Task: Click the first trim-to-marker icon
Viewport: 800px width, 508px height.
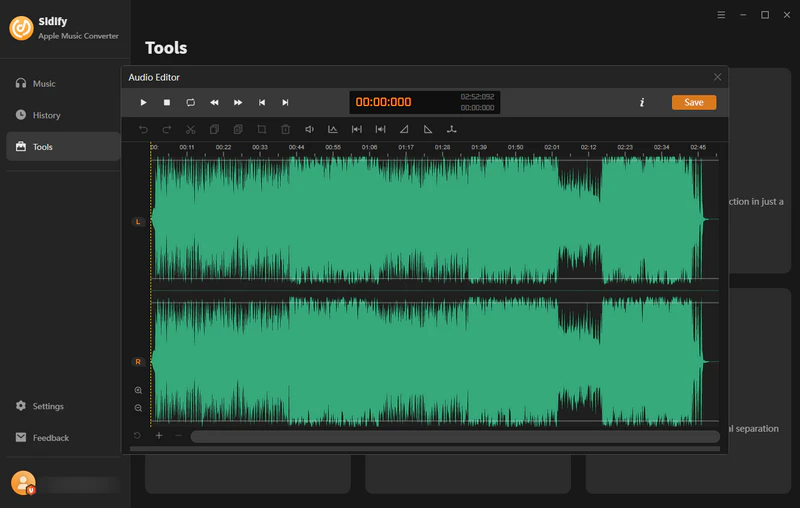Action: pyautogui.click(x=357, y=130)
